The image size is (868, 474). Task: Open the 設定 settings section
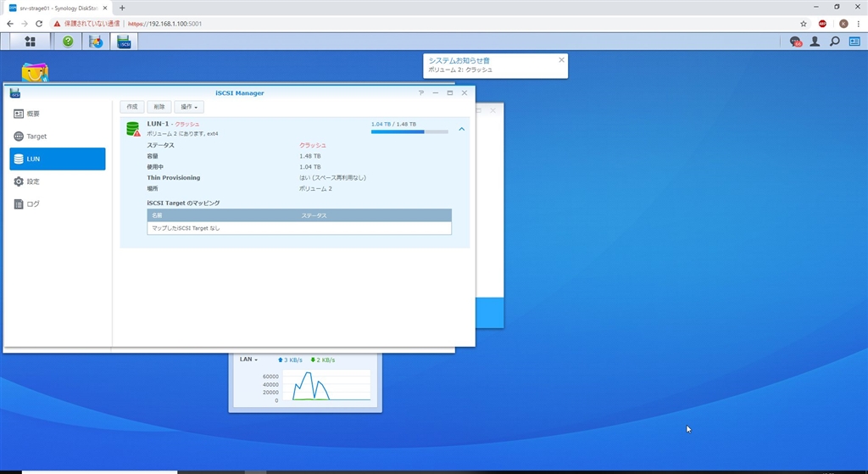(x=58, y=181)
